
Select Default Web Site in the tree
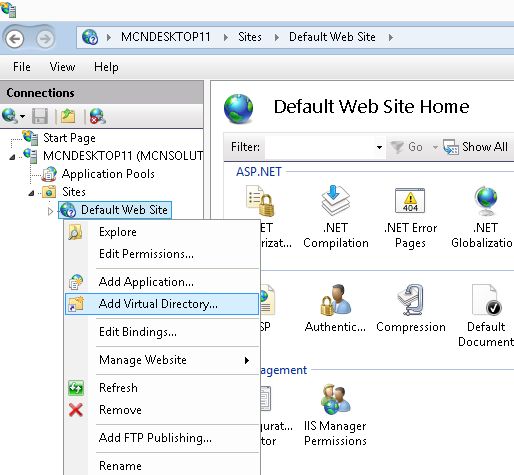point(124,210)
